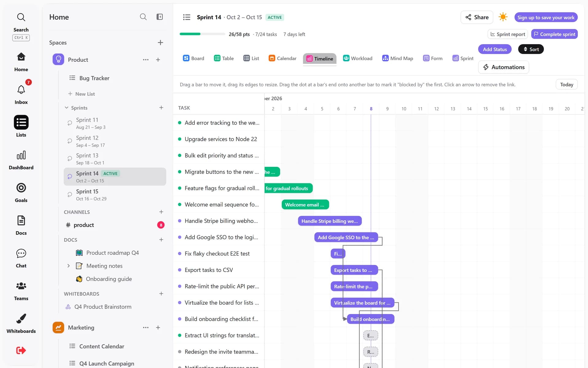Click the sprint progress bar
This screenshot has height=368, width=588.
pyautogui.click(x=202, y=34)
